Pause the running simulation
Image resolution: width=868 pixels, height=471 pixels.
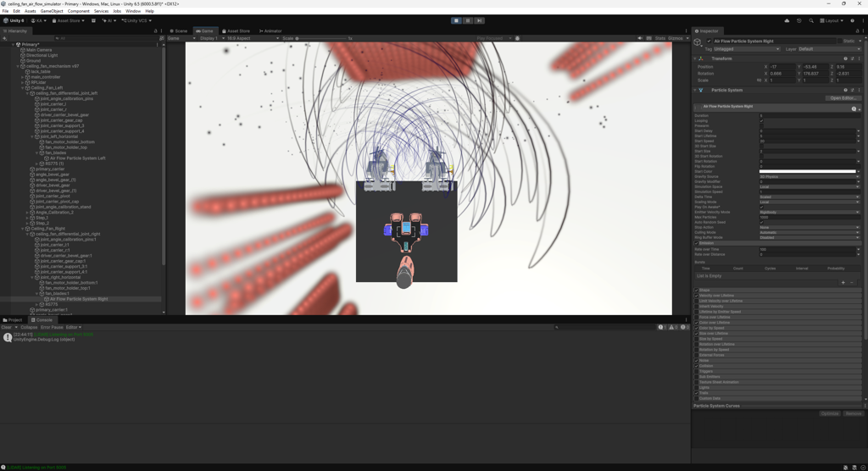[468, 20]
